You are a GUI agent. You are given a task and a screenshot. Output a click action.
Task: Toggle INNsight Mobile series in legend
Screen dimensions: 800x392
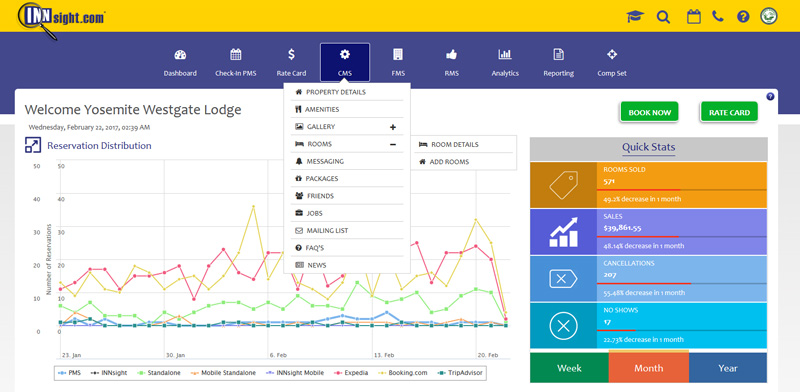click(x=294, y=373)
